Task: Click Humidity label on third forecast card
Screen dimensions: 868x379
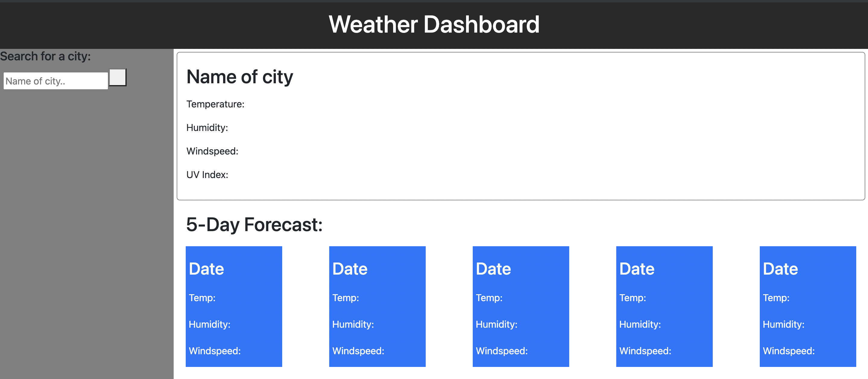Action: tap(497, 324)
